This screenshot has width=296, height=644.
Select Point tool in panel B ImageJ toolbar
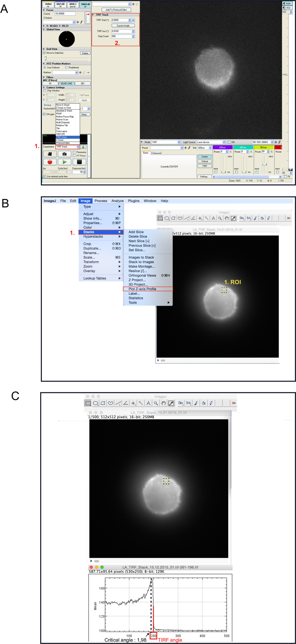pyautogui.click(x=200, y=218)
